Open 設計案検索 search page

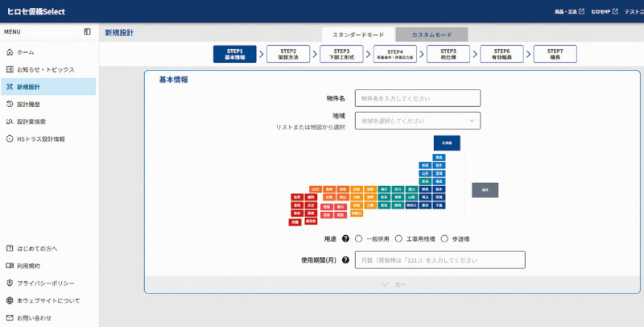[31, 122]
